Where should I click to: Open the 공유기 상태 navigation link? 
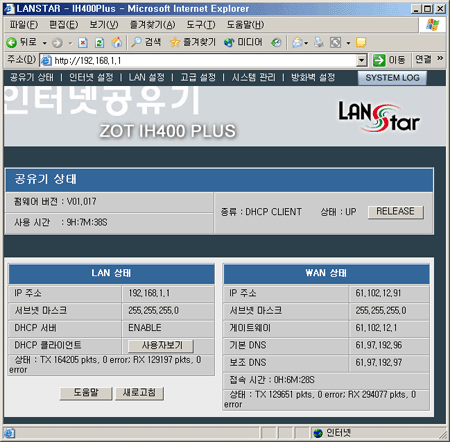coord(31,77)
